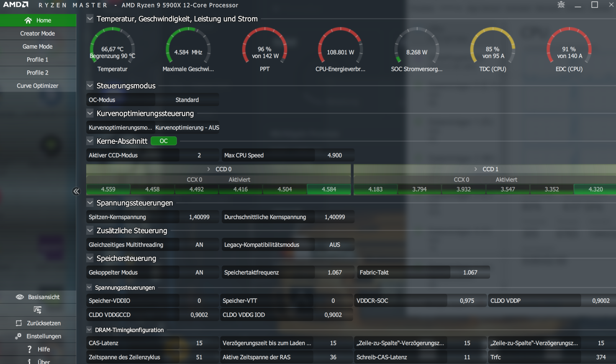Click the bug report icon in title bar
The image size is (616, 364).
561,5
